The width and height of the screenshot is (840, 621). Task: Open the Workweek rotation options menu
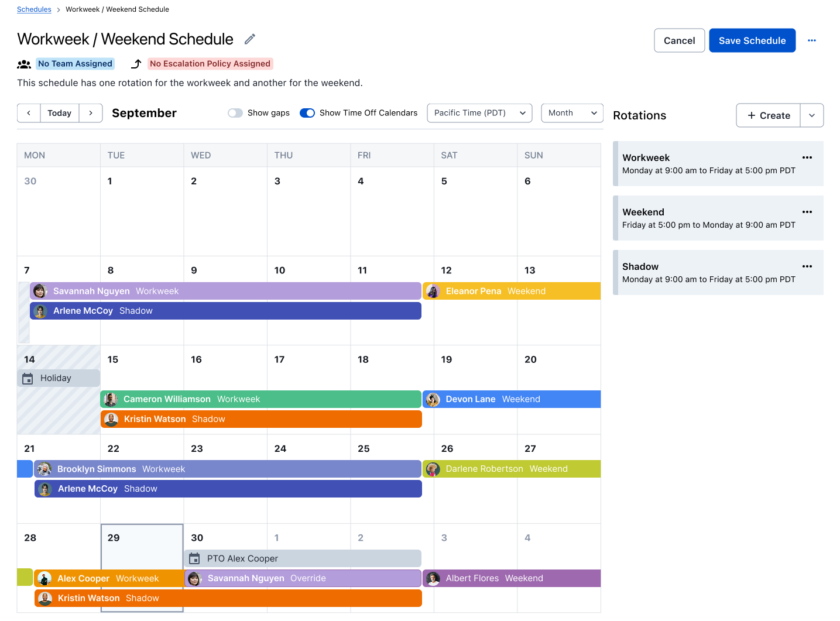[x=807, y=157]
